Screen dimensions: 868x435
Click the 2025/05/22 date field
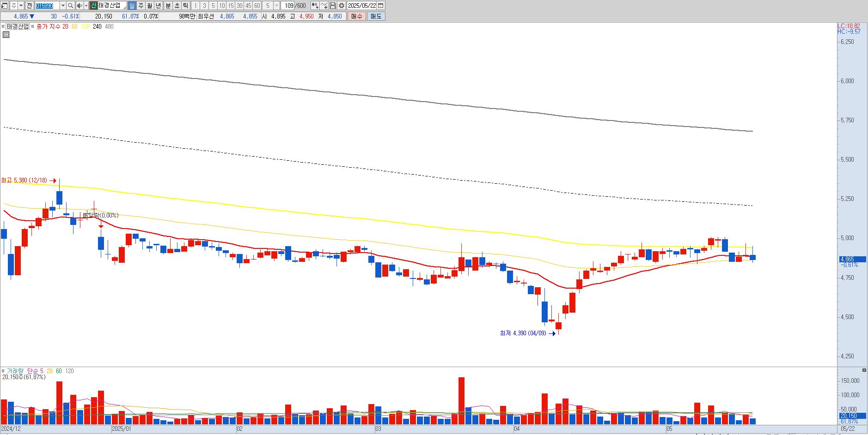point(362,6)
